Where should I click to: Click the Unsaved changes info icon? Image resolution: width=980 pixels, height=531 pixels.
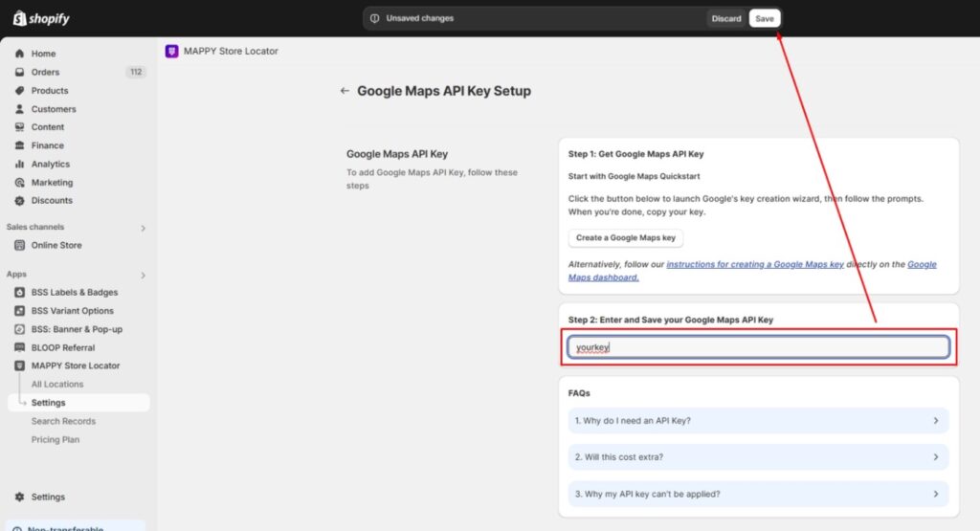[x=374, y=18]
